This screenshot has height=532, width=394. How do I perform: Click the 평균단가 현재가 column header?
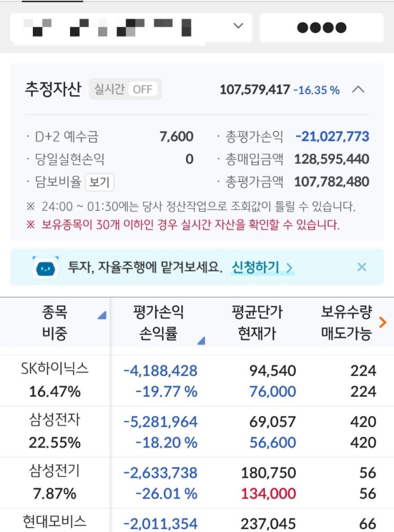[x=257, y=322]
